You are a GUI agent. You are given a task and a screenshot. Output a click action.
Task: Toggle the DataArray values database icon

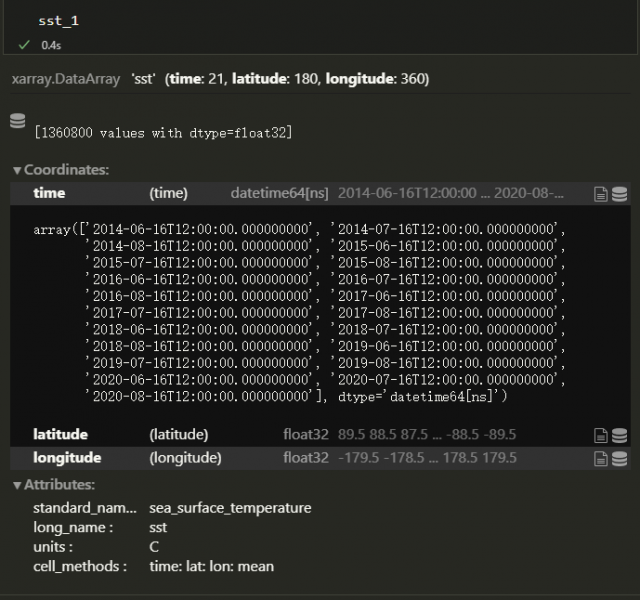17,121
